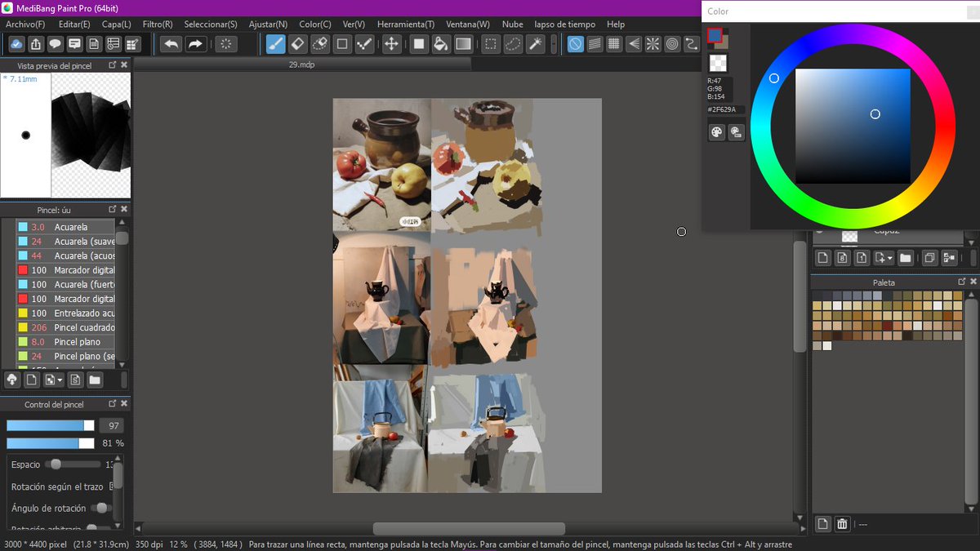Select the Fill rectangle tool
Image resolution: width=980 pixels, height=551 pixels.
[419, 44]
